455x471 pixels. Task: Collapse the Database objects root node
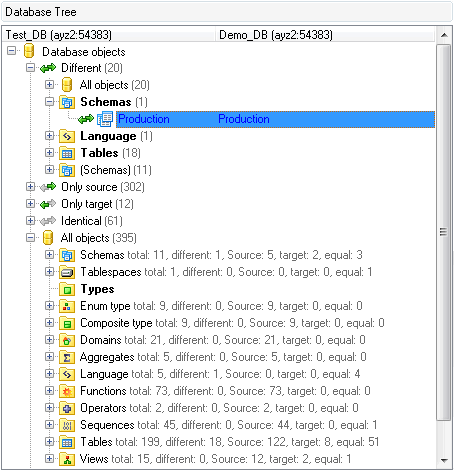tap(11, 51)
